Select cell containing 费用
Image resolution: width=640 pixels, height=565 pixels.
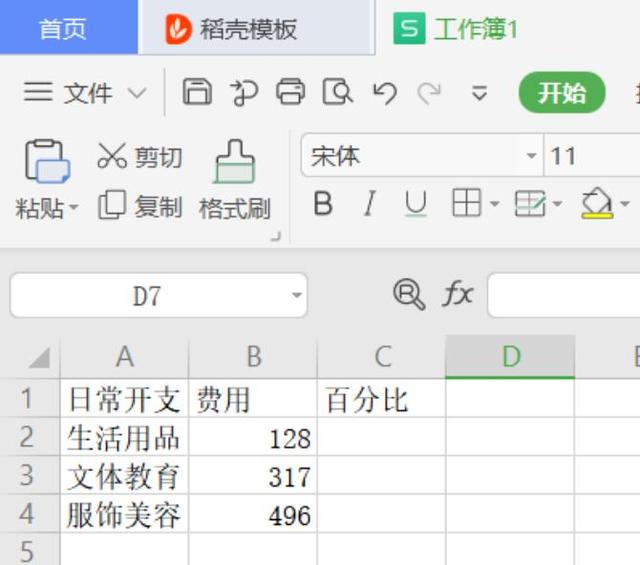point(253,399)
